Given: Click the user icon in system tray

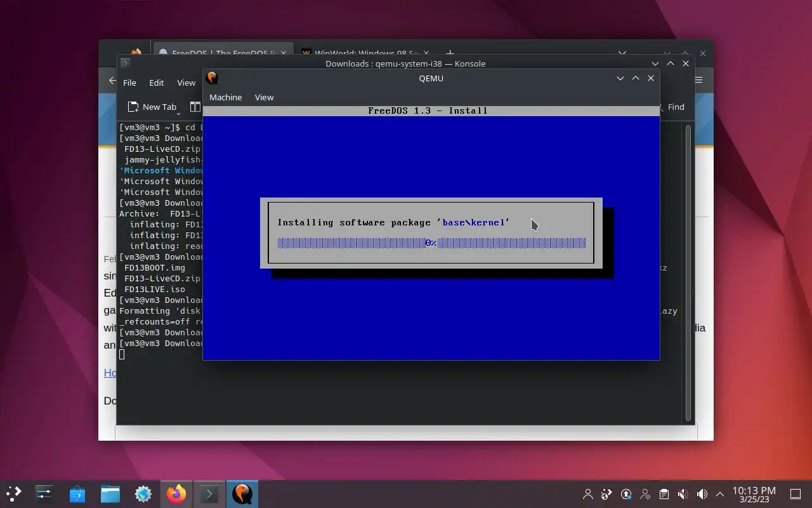Looking at the screenshot, I should tap(588, 494).
